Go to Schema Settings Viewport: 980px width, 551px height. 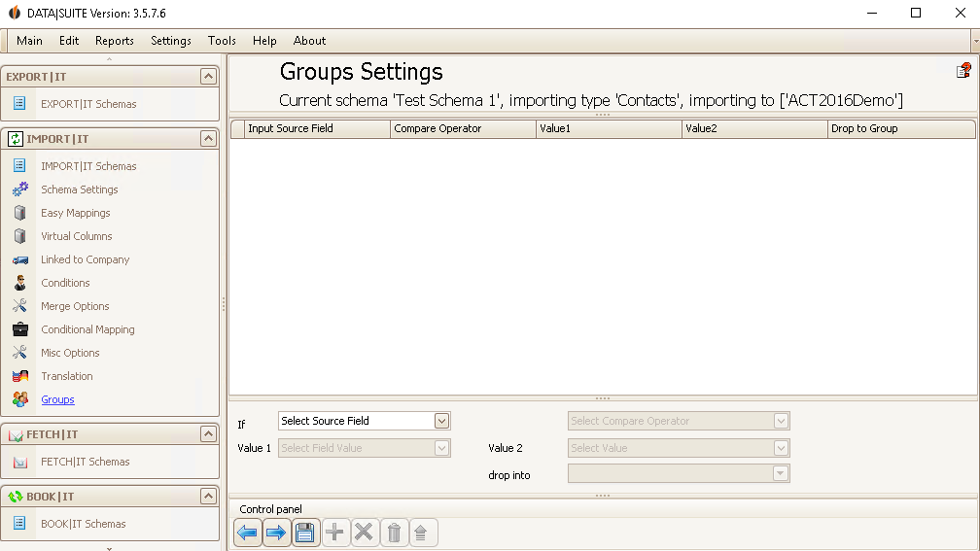pyautogui.click(x=80, y=189)
